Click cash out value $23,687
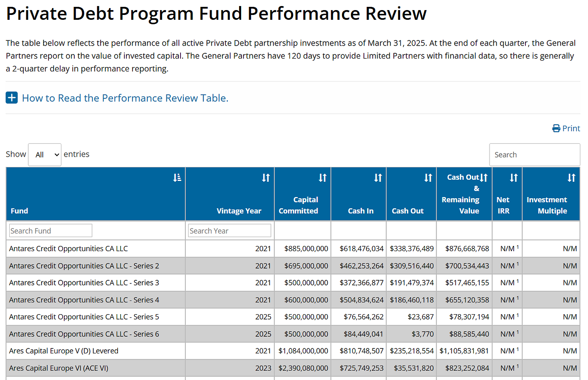588x380 pixels. pos(421,317)
